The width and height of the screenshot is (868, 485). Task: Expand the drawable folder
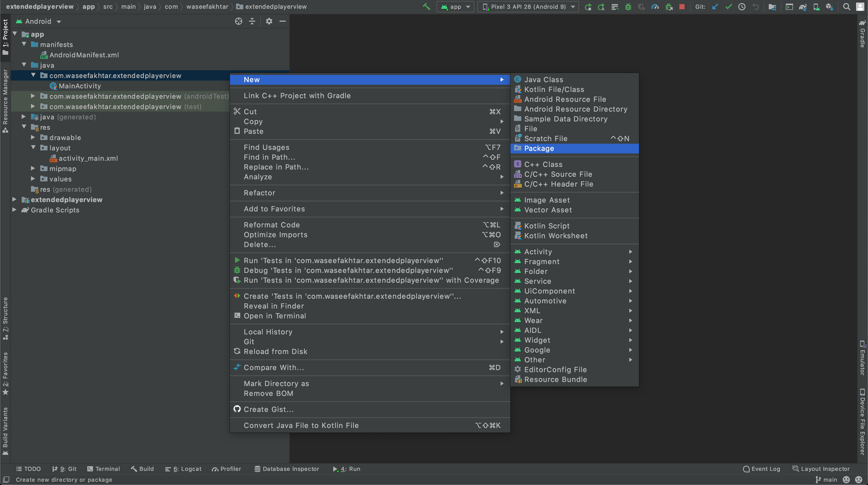33,137
